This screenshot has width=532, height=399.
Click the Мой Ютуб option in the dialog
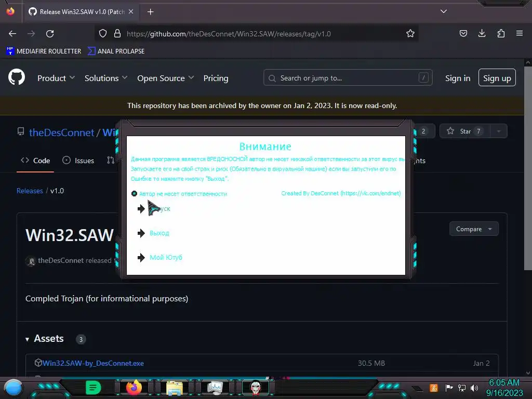(x=166, y=258)
